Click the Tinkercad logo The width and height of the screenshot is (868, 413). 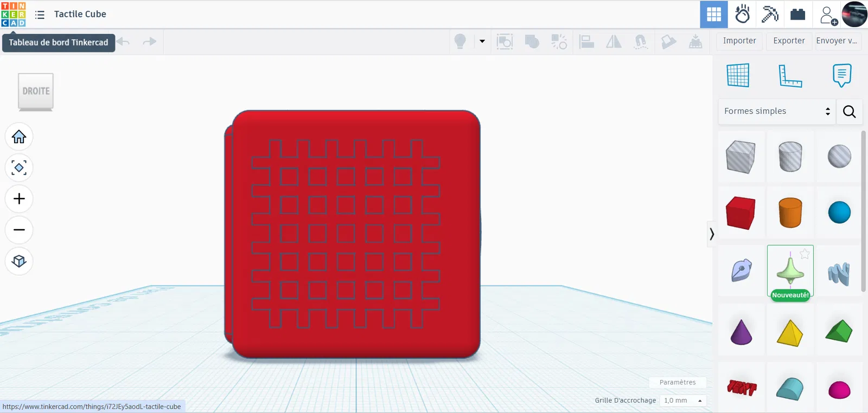coord(14,14)
